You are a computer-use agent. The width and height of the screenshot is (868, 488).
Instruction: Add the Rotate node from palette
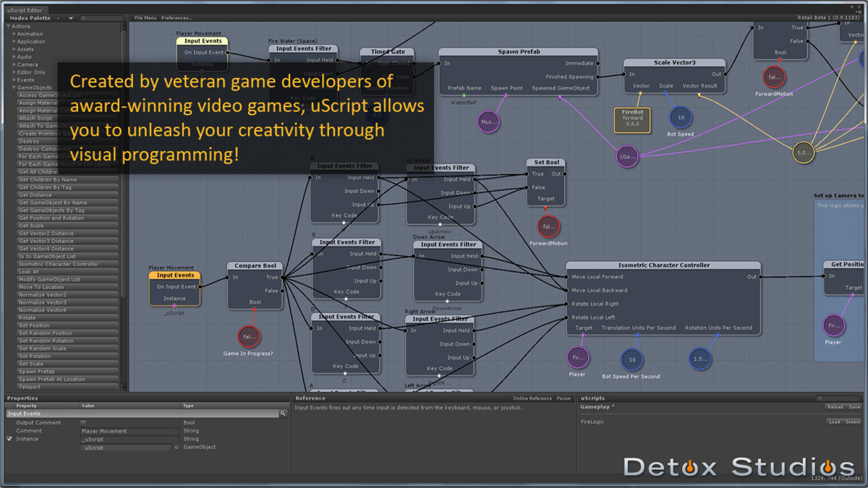(x=67, y=318)
